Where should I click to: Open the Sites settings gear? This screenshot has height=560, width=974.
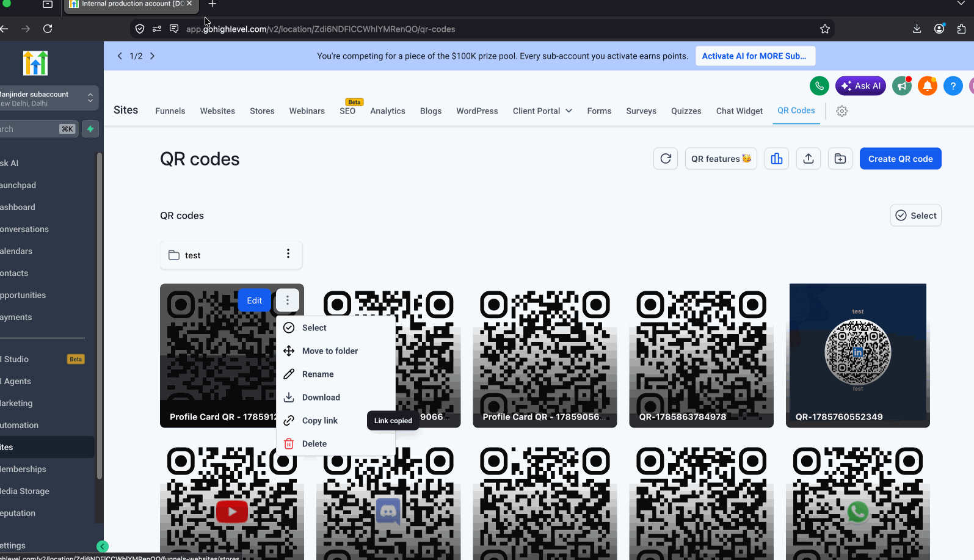(842, 111)
